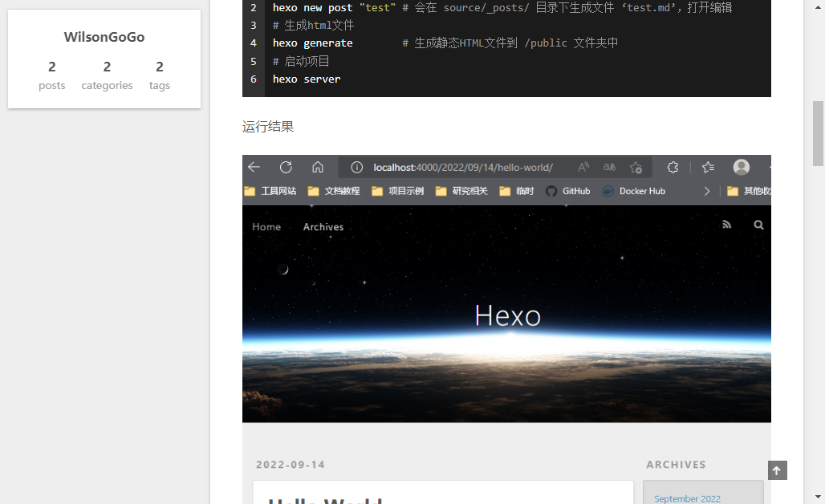Open the browser extensions puzzle icon
Viewport: 825px width, 504px height.
click(673, 167)
